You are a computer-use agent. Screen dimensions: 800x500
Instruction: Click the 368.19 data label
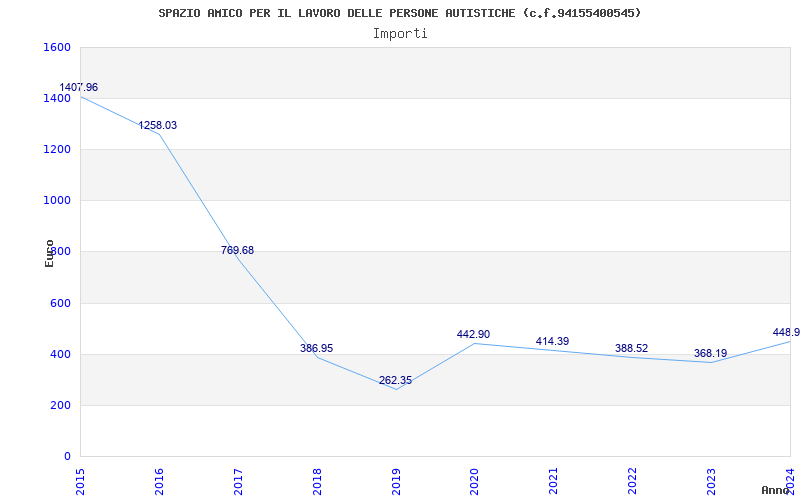point(710,353)
